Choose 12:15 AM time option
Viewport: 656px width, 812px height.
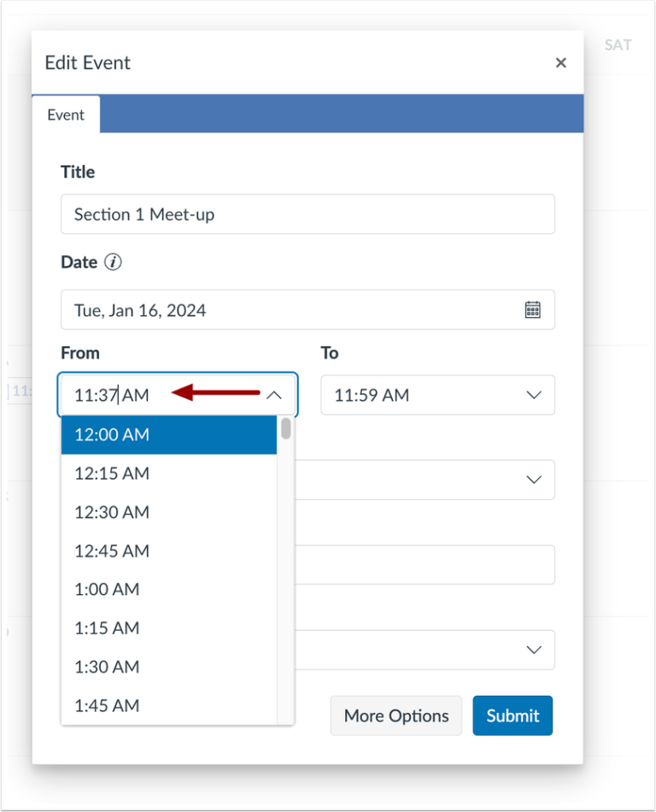169,474
